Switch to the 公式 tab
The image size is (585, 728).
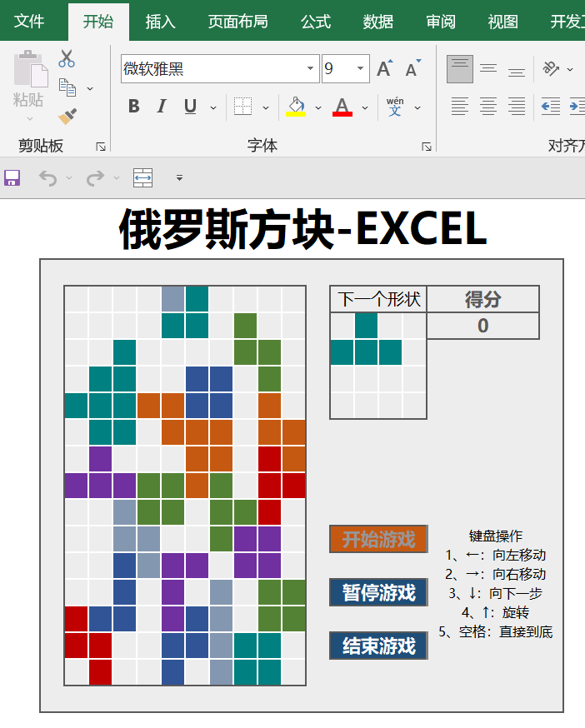(316, 22)
